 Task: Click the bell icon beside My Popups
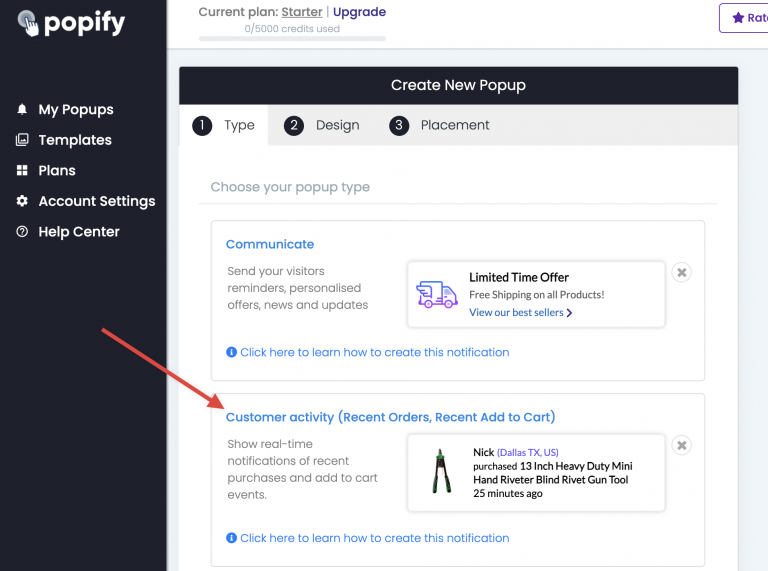(x=22, y=109)
